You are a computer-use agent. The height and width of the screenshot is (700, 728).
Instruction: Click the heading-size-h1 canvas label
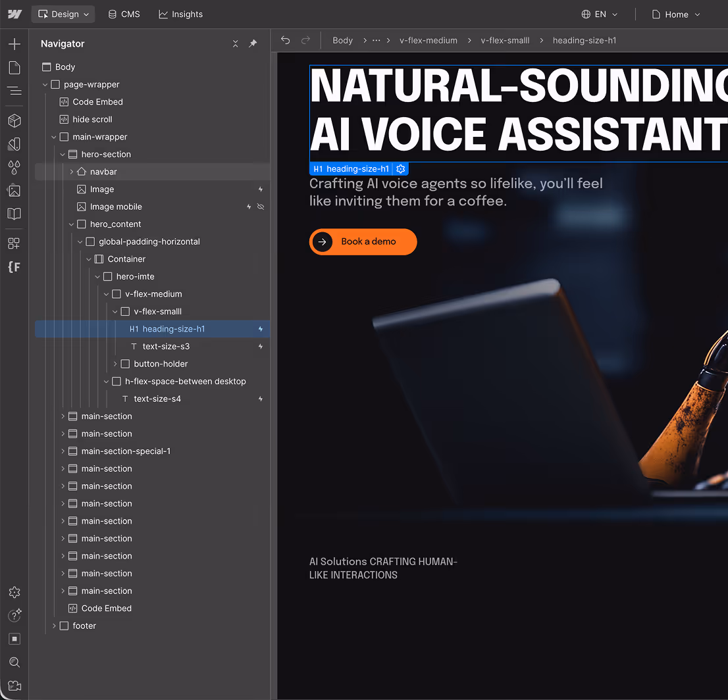click(351, 169)
